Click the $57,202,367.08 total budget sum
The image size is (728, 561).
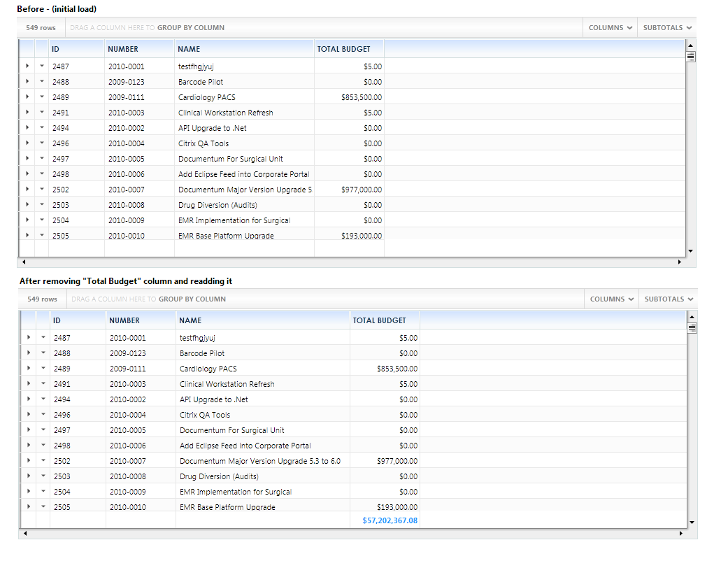coord(390,520)
